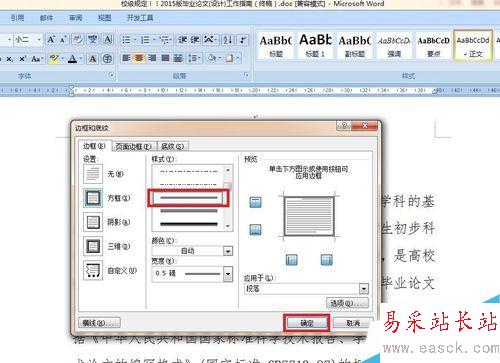
Task: Toggle top border in preview
Action: [256, 202]
